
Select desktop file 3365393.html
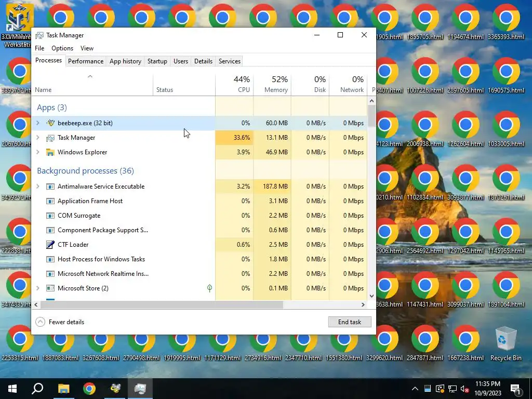click(x=506, y=22)
